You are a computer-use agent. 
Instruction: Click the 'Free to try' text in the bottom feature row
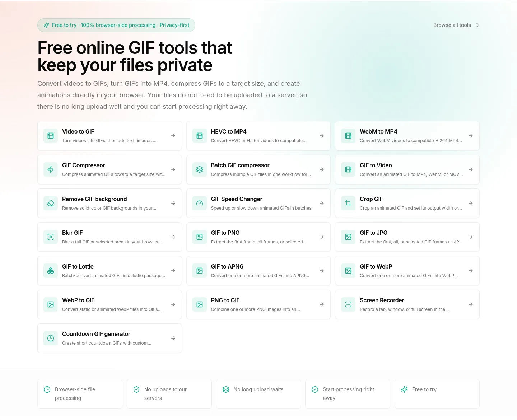tap(424, 389)
